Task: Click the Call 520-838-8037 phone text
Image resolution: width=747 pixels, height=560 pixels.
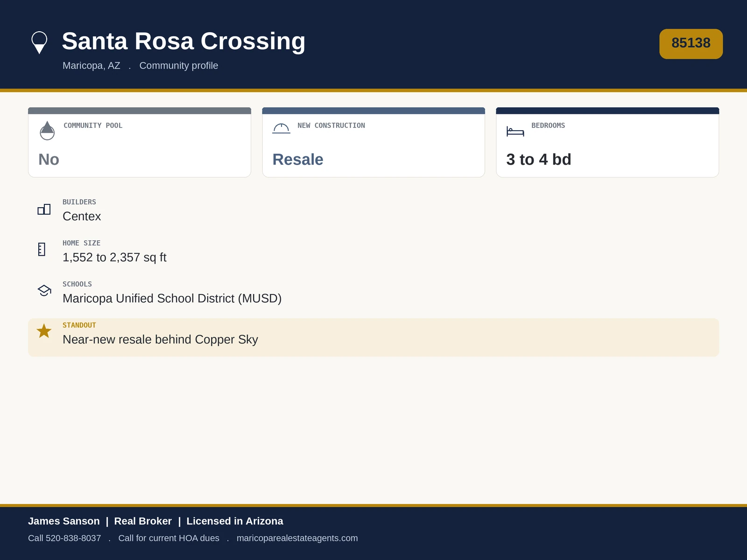Action: point(64,538)
